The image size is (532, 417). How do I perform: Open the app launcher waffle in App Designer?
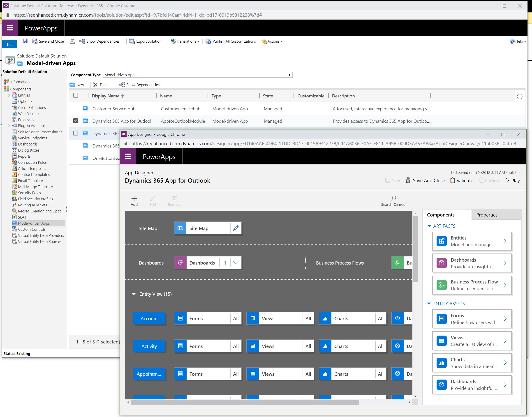[x=128, y=157]
